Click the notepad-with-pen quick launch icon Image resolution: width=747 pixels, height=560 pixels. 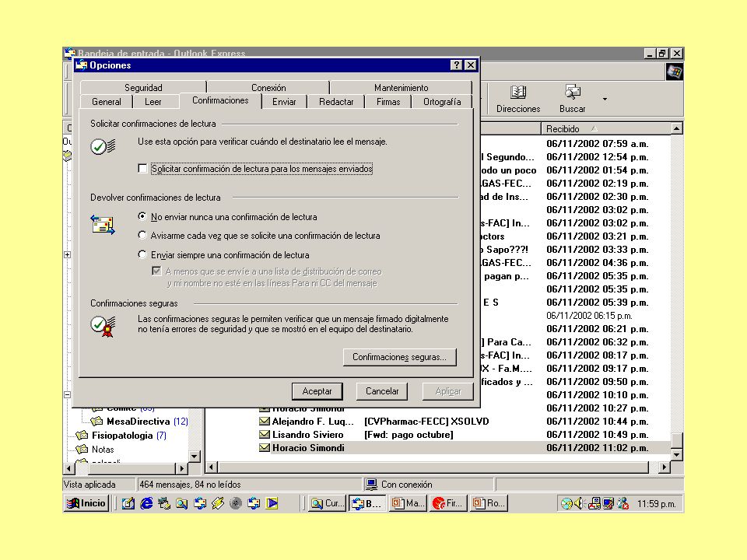128,503
